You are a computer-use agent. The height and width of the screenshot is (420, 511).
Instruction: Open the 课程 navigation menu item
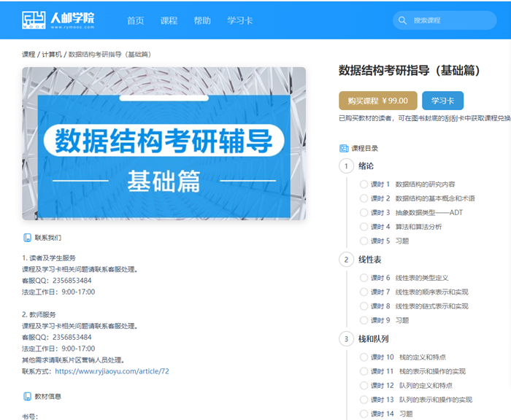(169, 20)
